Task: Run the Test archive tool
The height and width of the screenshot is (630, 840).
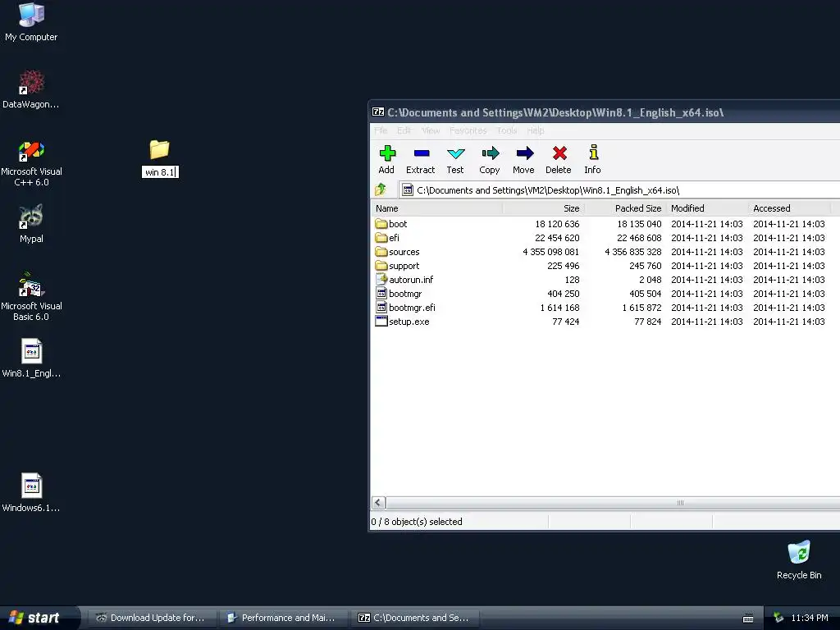Action: 455,153
